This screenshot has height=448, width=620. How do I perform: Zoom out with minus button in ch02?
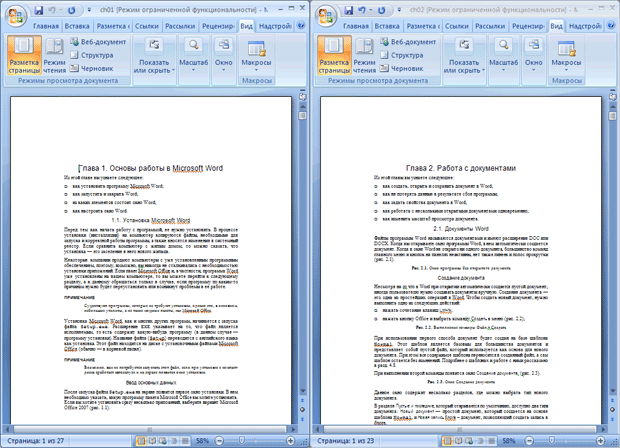[529, 440]
